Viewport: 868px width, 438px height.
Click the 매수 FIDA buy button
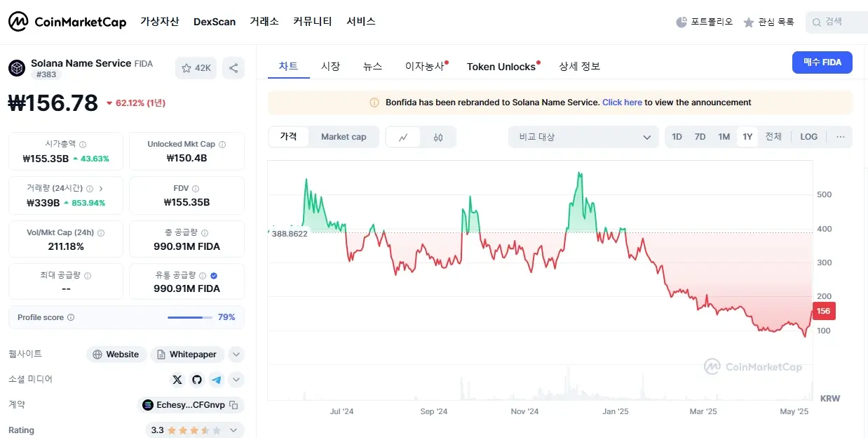point(822,62)
